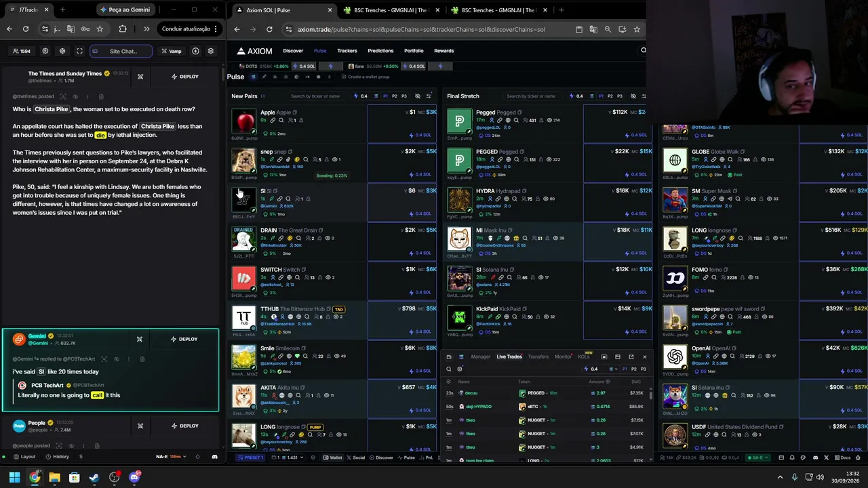868x488 pixels.
Task: Switch to Manager tab in trades panel
Action: (x=480, y=357)
